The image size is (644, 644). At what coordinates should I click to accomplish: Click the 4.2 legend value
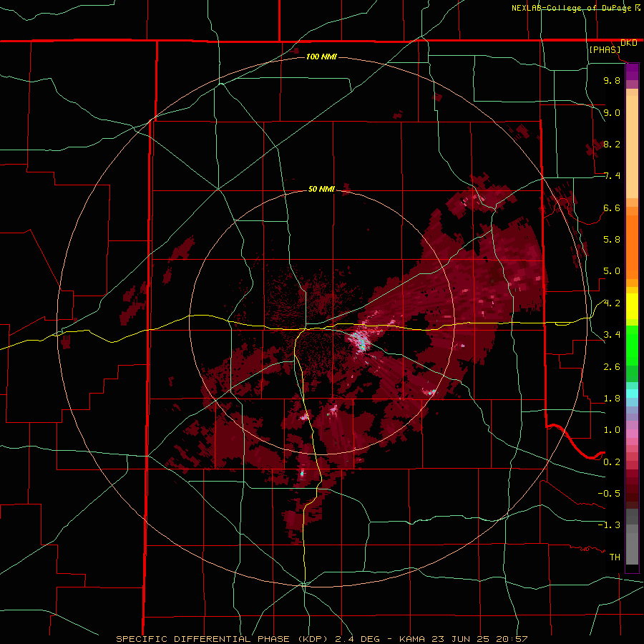click(x=612, y=303)
